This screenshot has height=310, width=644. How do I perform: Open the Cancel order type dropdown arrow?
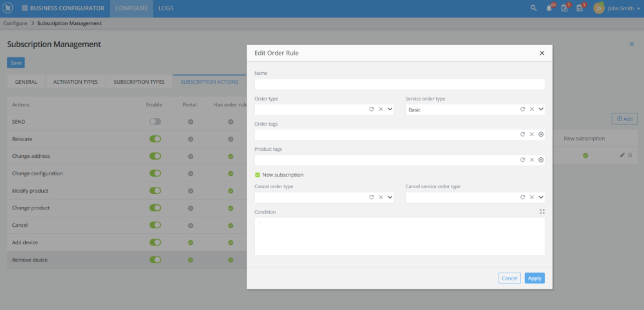pos(390,197)
